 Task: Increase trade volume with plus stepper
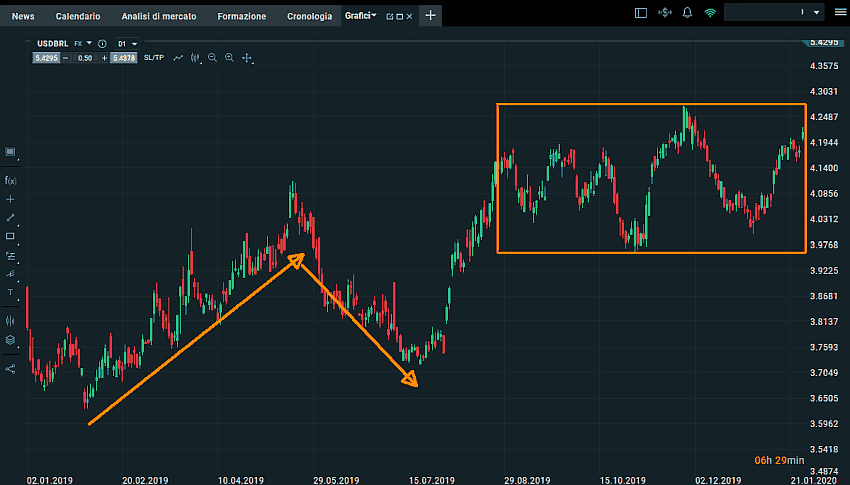(105, 58)
